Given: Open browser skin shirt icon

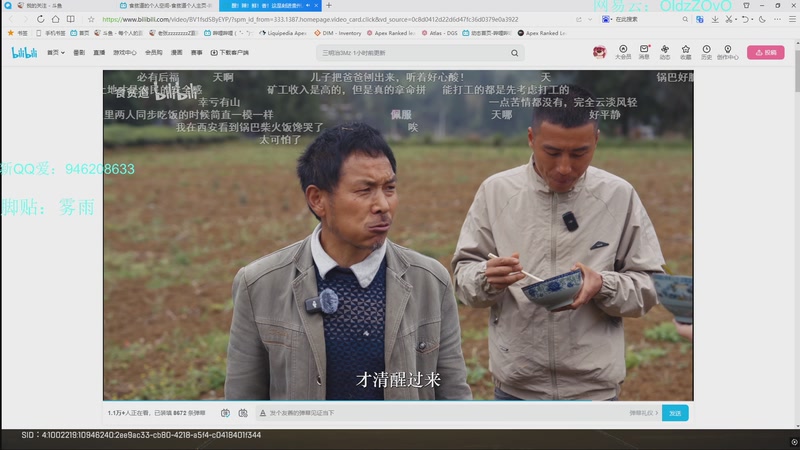Looking at the screenshot, I should tap(746, 5).
